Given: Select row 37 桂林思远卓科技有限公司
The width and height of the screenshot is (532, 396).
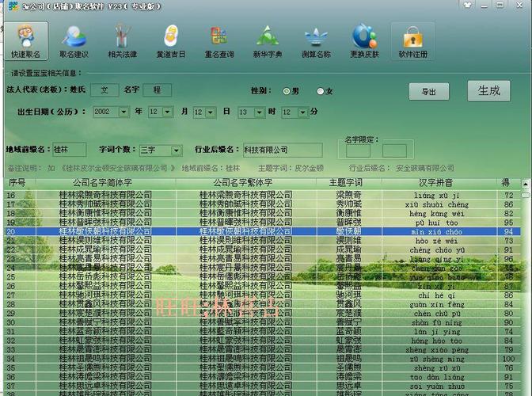Looking at the screenshot, I should click(262, 386).
